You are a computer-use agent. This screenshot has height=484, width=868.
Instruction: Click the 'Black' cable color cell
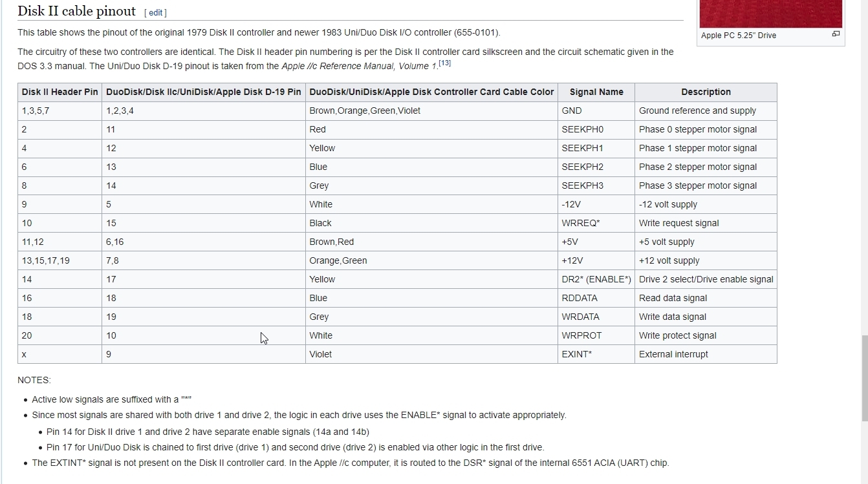point(431,223)
